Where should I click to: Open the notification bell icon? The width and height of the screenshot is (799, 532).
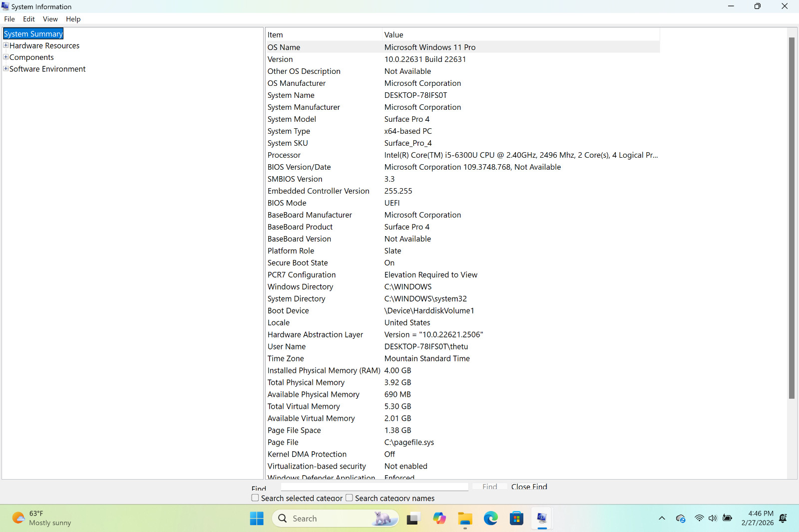coord(783,519)
